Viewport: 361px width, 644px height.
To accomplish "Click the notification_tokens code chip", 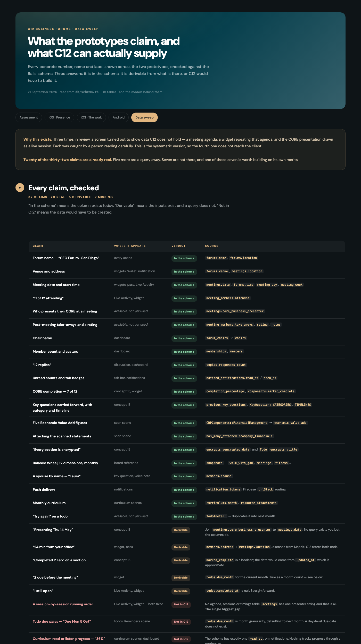I will tap(223, 489).
